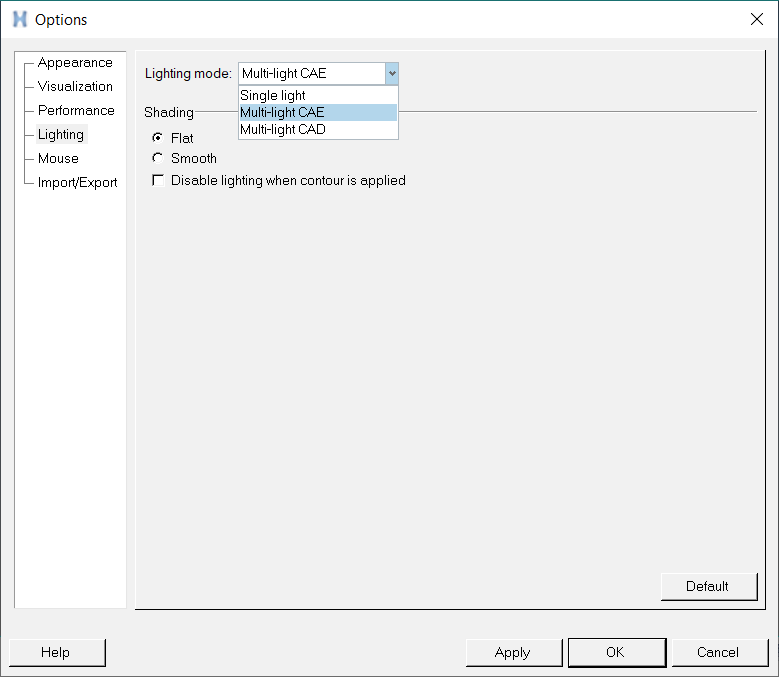The height and width of the screenshot is (677, 779).
Task: Close the Options window
Action: (757, 19)
